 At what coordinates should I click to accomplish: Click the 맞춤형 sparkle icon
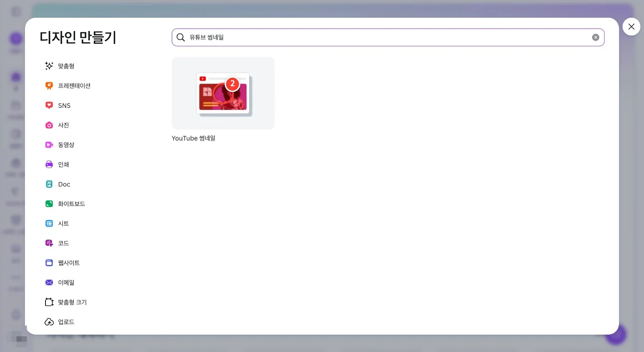(x=49, y=66)
